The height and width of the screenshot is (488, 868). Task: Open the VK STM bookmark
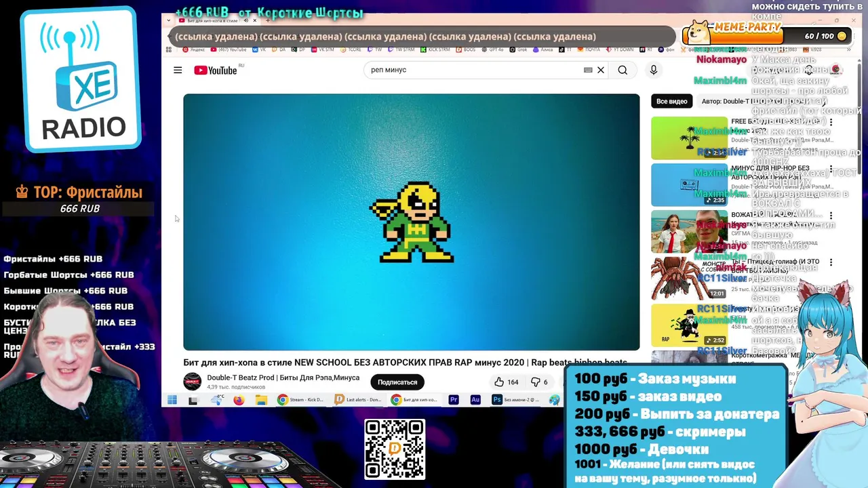click(x=323, y=49)
